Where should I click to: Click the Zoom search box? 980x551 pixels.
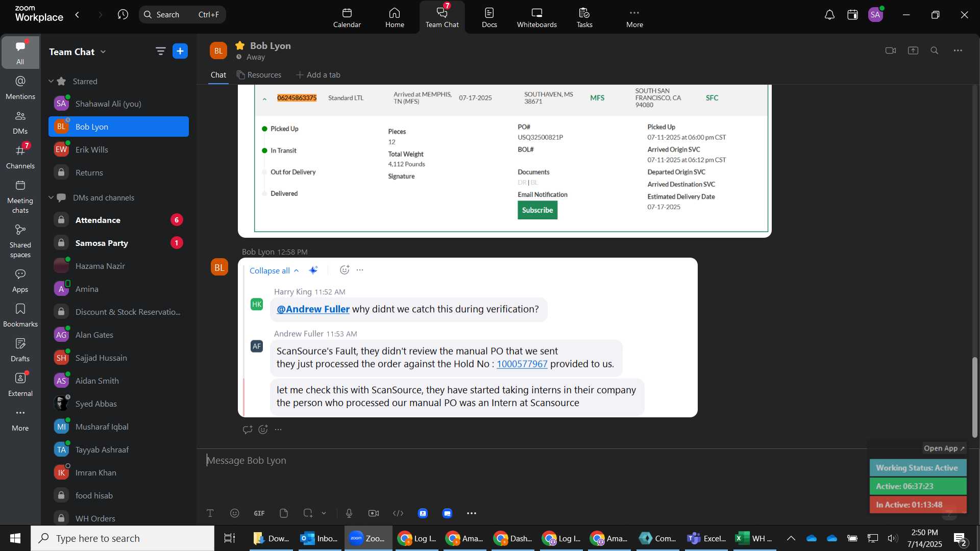pyautogui.click(x=182, y=14)
